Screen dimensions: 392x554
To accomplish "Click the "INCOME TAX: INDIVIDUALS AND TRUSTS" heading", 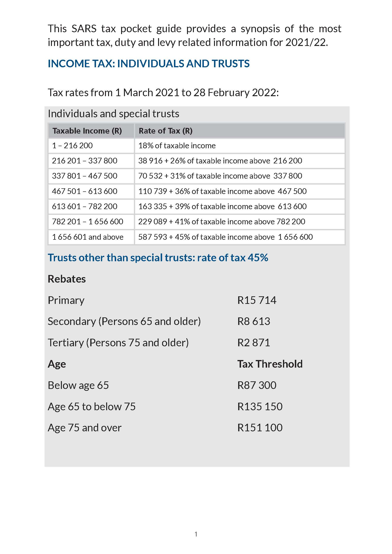I will (x=148, y=64).
